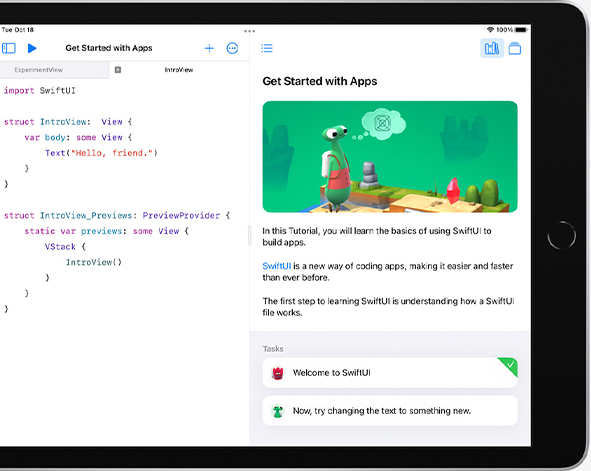Select the IntroView tab

point(179,70)
